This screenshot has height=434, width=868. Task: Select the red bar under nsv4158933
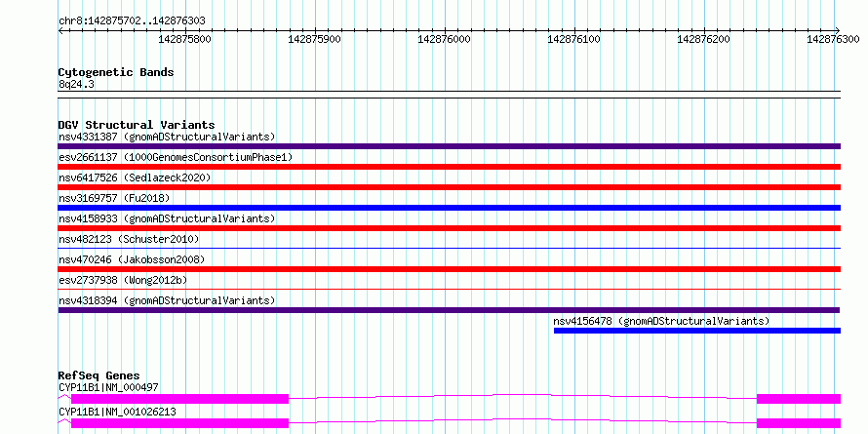pyautogui.click(x=449, y=228)
